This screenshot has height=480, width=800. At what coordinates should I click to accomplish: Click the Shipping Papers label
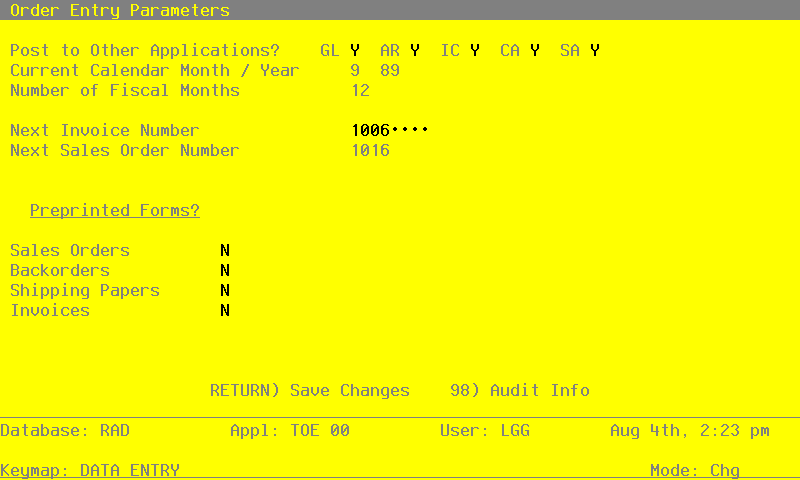(x=85, y=290)
